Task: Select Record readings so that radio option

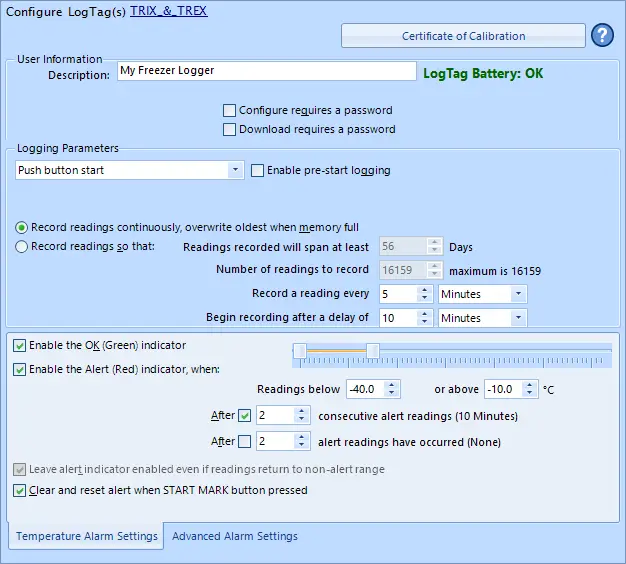Action: pos(22,247)
